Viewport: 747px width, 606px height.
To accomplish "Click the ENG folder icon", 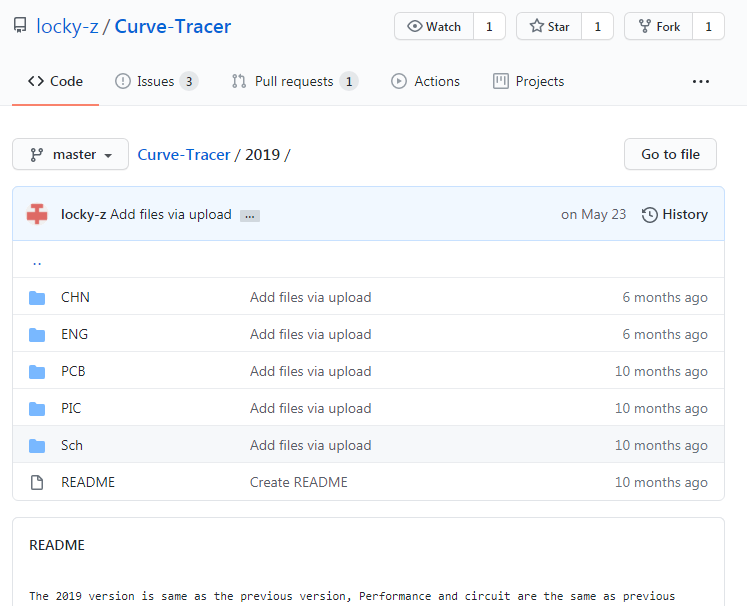I will pyautogui.click(x=37, y=335).
